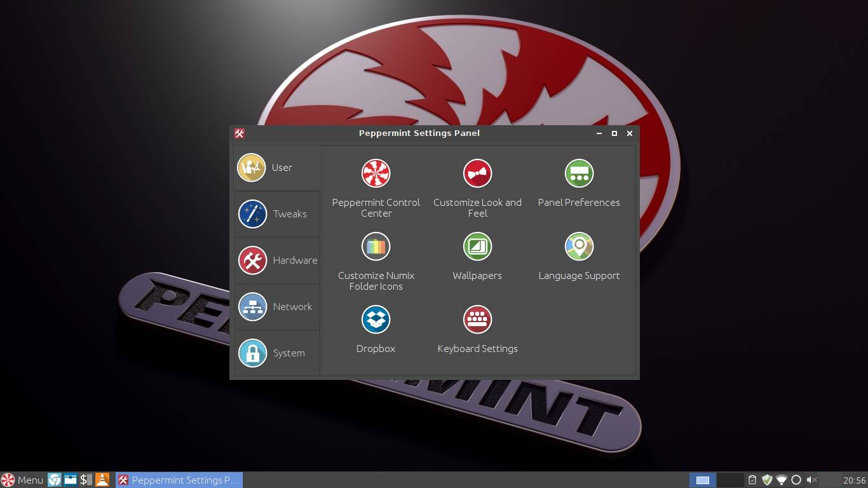
Task: Select the User category tab
Action: pos(277,168)
